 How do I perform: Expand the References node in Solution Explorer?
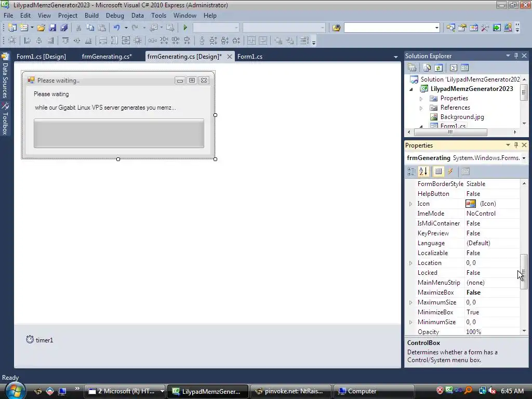pos(421,108)
